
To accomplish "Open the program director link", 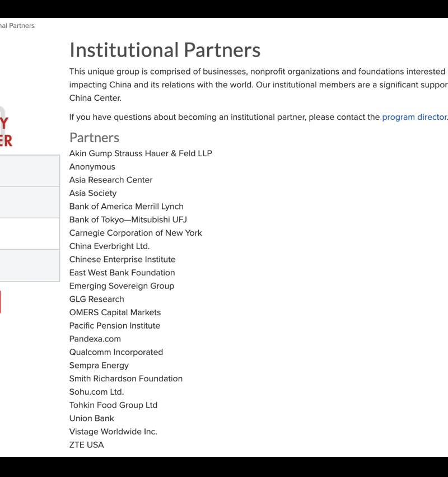I will (x=414, y=117).
